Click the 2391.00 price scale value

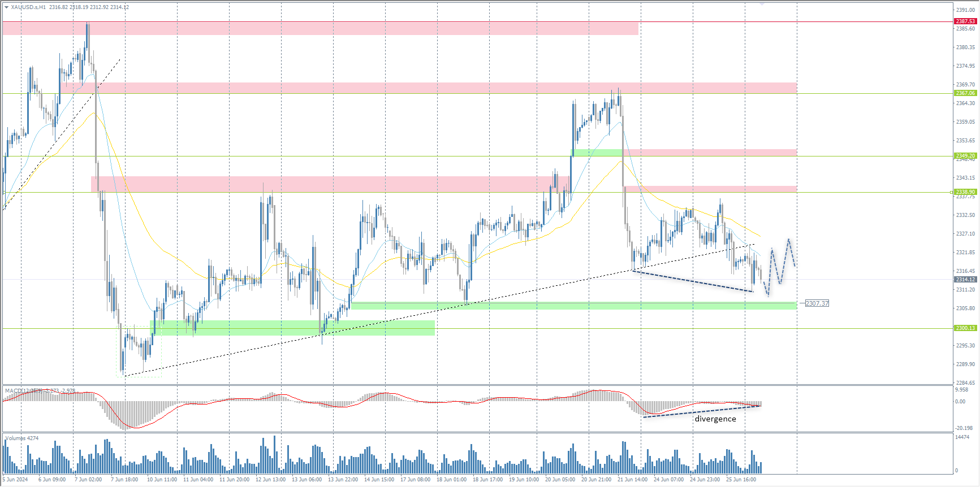(x=965, y=10)
